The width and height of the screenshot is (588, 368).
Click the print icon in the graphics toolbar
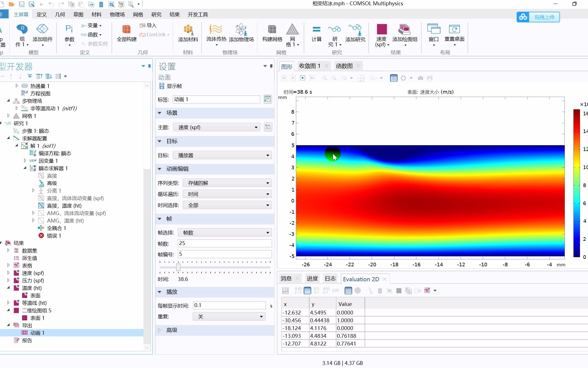click(430, 78)
